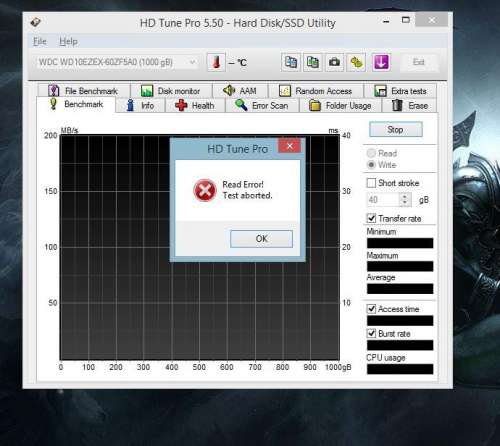Toggle the Transfer rate checkbox
Viewport: 500px width, 446px height.
click(x=371, y=218)
